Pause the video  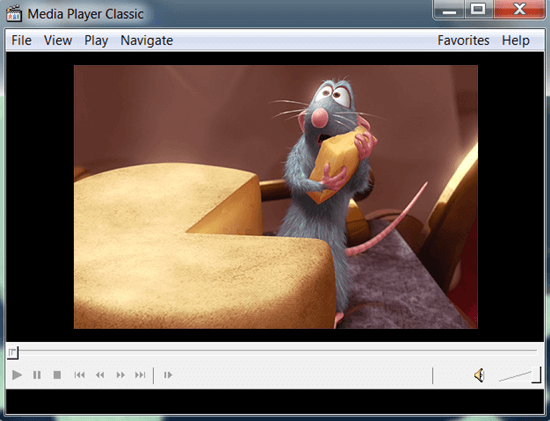(37, 375)
